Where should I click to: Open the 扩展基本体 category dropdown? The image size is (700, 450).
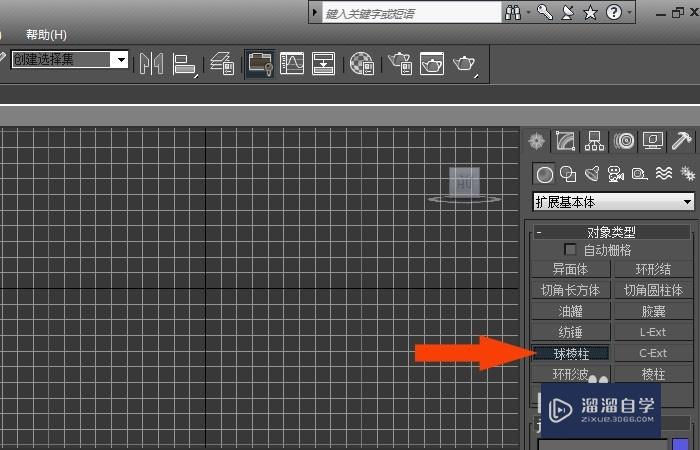pos(613,202)
